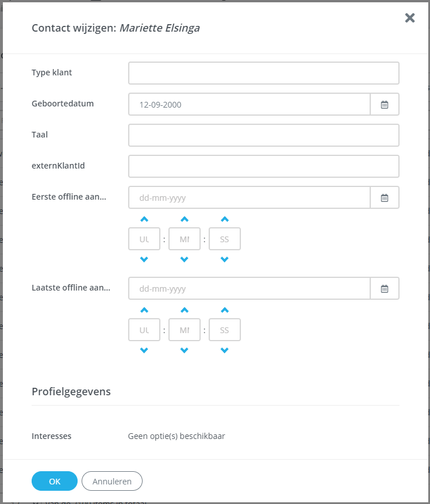Focus the Type klant input field

pos(263,74)
